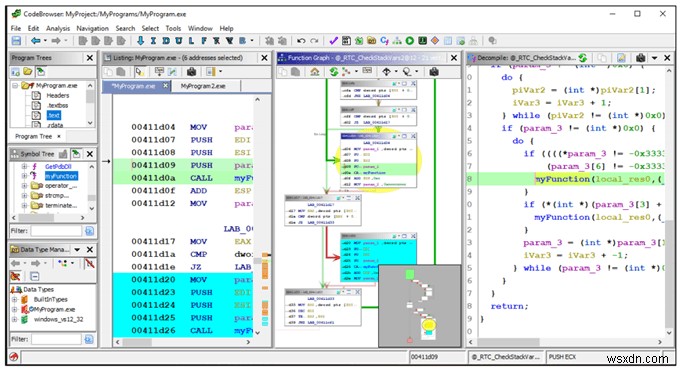Screen dimensions: 680x369
Task: Expand windows_vs12_32 data type archive
Action: pos(14,320)
